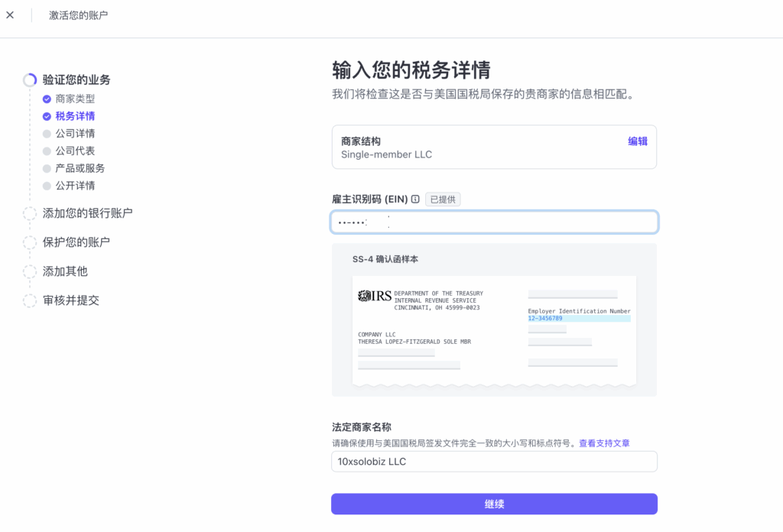Go to the 公司代表 step
Viewport: 783px width, 532px height.
(x=75, y=151)
